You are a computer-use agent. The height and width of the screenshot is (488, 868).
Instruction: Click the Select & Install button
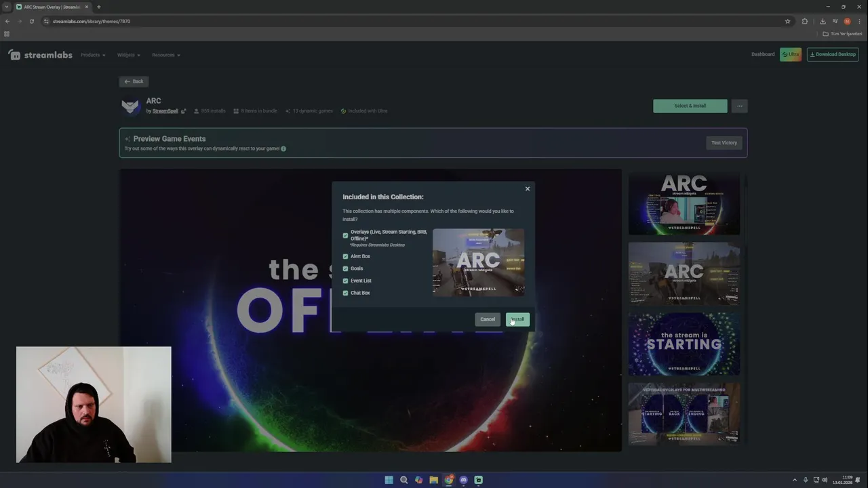[x=690, y=106]
